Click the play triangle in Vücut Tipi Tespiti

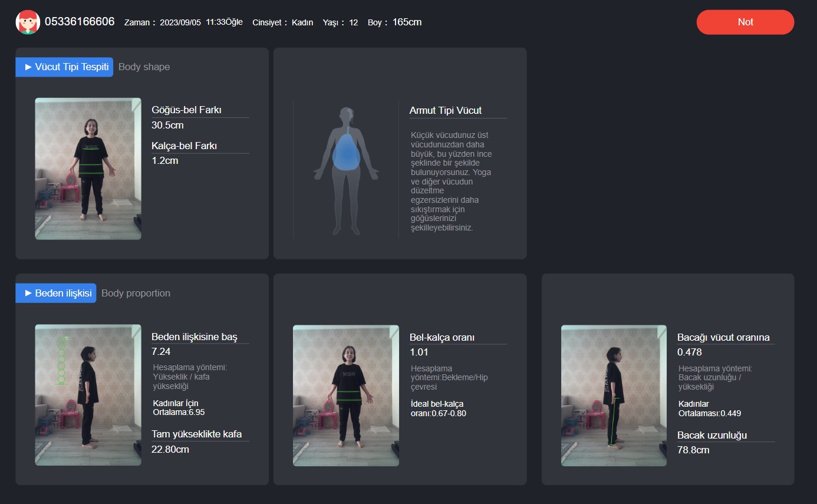[x=28, y=67]
